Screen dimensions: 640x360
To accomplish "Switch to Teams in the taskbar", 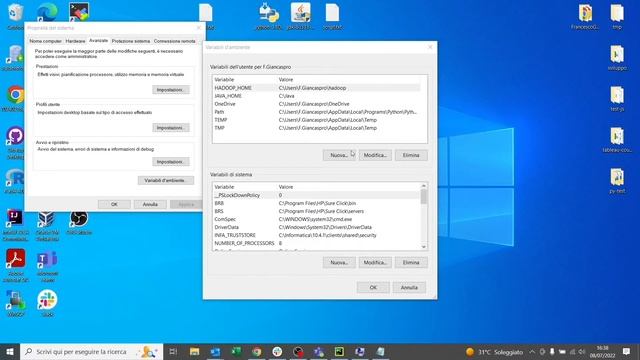I will click(319, 351).
